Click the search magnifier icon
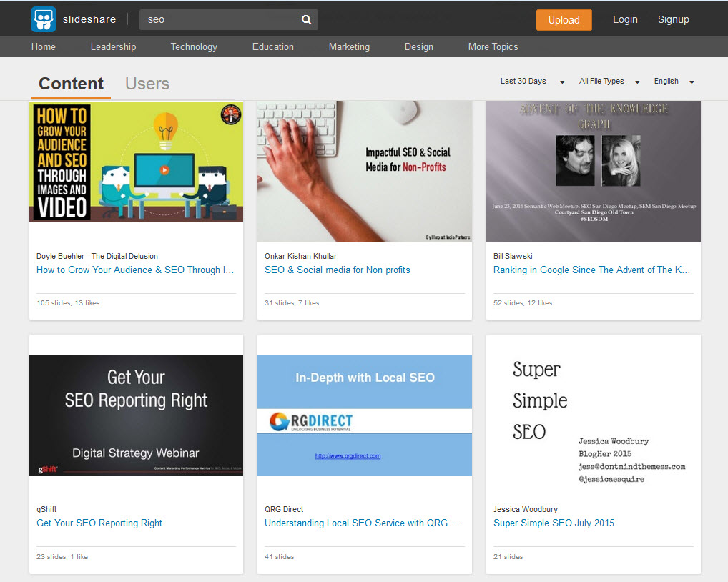The height and width of the screenshot is (582, 728). pyautogui.click(x=306, y=19)
